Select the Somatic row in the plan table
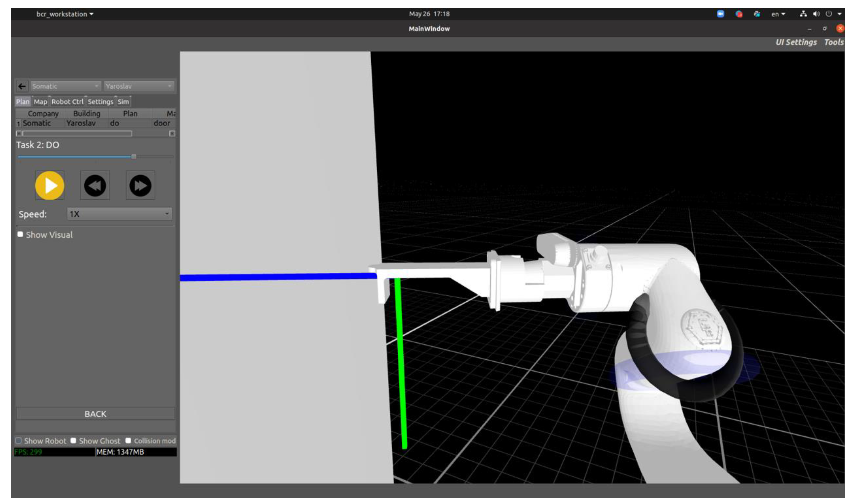The image size is (854, 504). point(37,123)
